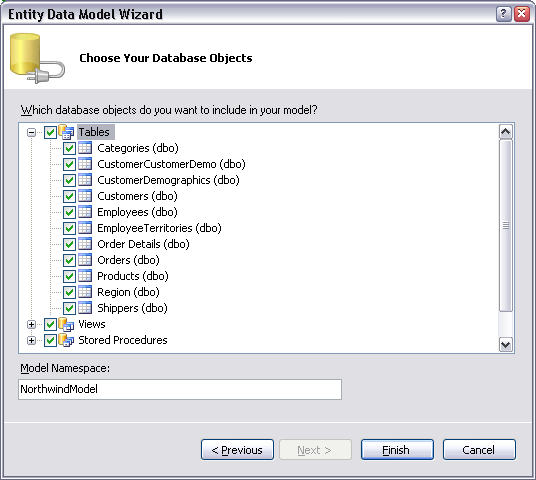Collapse the Tables tree node
The height and width of the screenshot is (480, 536).
(x=31, y=132)
